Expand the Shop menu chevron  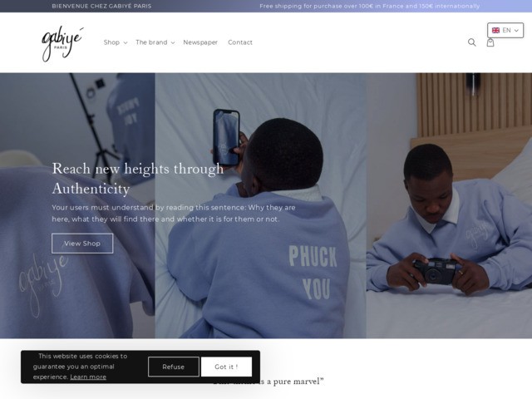pos(126,42)
